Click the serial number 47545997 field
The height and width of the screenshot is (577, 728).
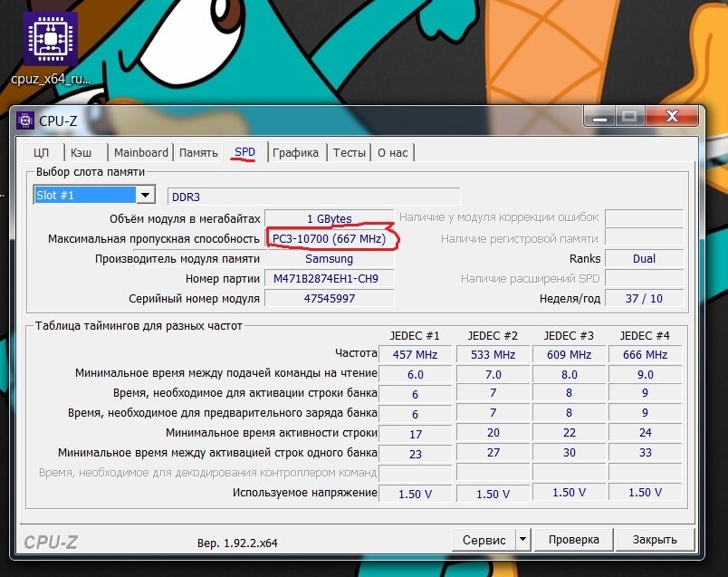(330, 298)
